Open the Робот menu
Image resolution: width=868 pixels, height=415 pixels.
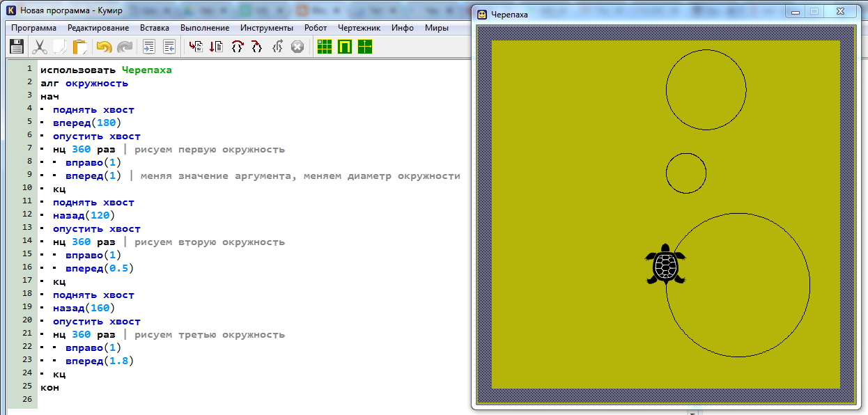(x=316, y=28)
